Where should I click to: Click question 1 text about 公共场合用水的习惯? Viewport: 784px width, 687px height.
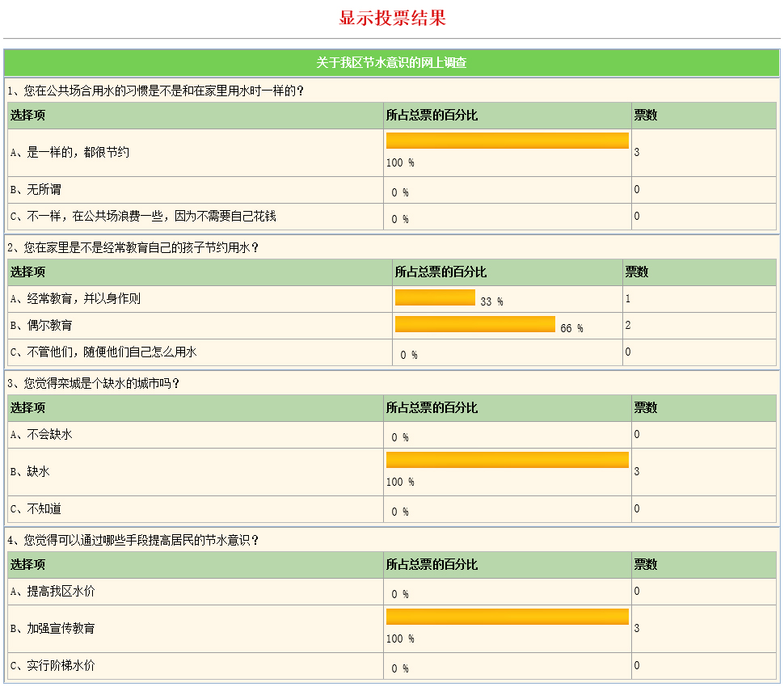[x=155, y=91]
